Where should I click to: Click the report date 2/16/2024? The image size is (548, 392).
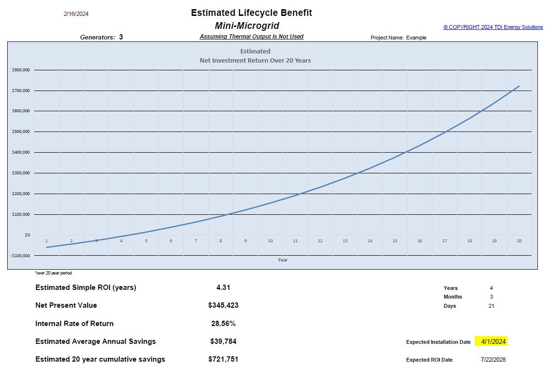pos(75,14)
